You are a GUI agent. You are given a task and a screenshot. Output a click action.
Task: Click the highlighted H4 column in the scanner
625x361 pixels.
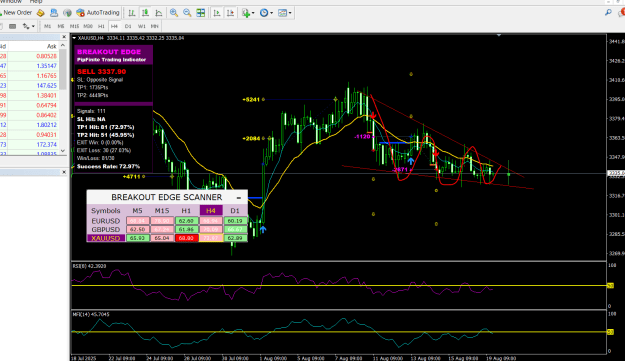coord(211,211)
